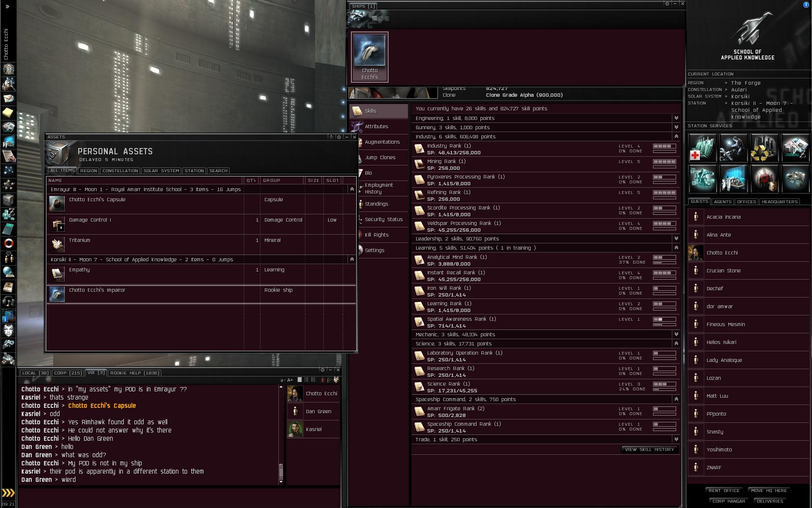Open Attributes in the character sheet menu

coord(378,126)
